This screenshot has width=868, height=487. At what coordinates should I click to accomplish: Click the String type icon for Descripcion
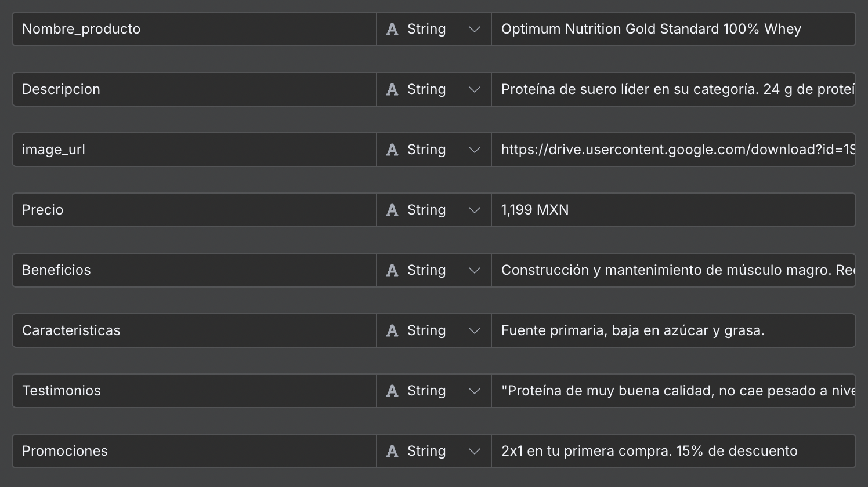[392, 90]
